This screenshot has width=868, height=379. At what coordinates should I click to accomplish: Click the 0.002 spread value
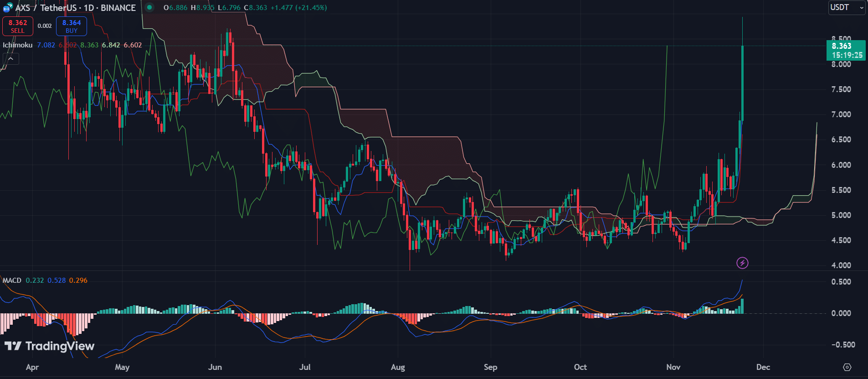pyautogui.click(x=45, y=26)
